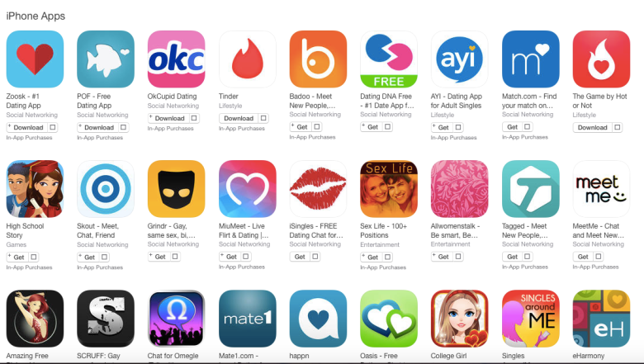Screen dimensions: 644x364
Task: Expand the dropdown beside Tinder's Download button
Action: pos(263,118)
